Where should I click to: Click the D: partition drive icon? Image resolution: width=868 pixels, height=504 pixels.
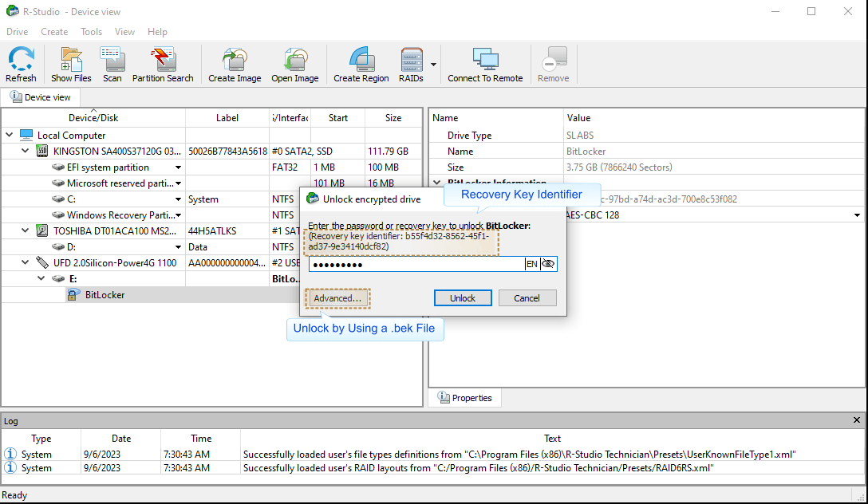point(58,246)
